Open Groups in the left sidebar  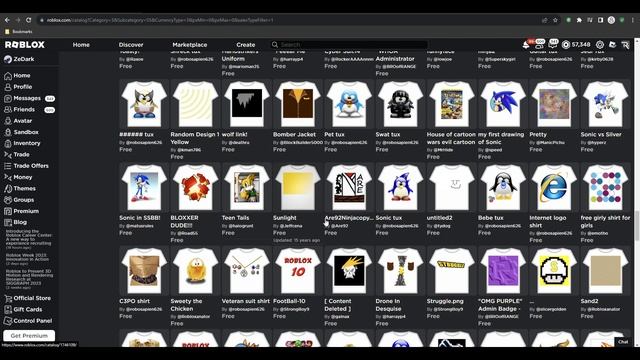19,200
